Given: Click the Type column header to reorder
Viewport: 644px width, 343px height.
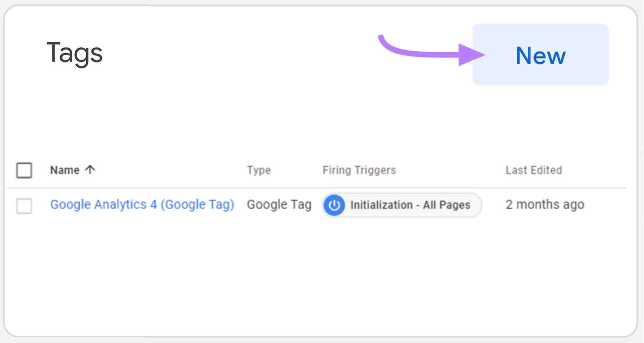Looking at the screenshot, I should 259,170.
